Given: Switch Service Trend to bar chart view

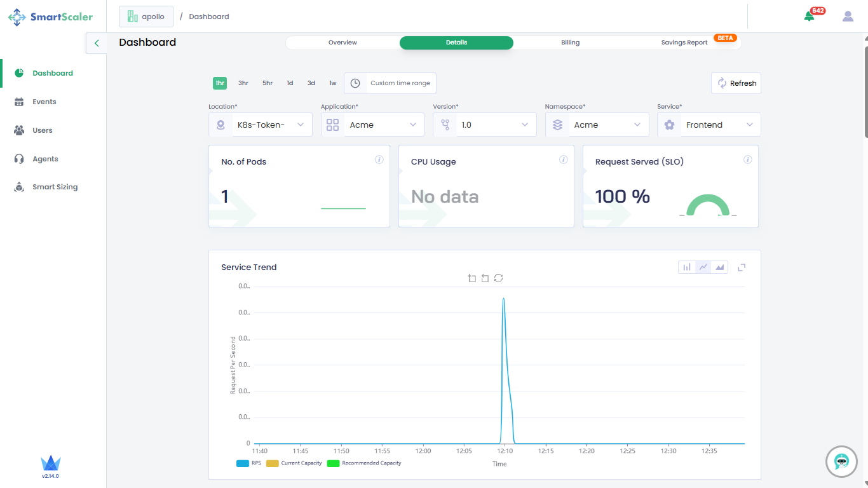Looking at the screenshot, I should coord(687,268).
